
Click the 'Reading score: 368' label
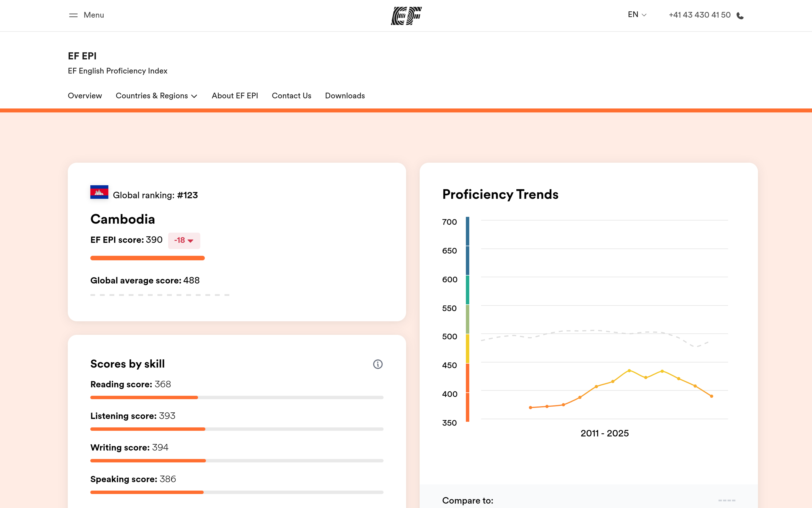pos(130,384)
